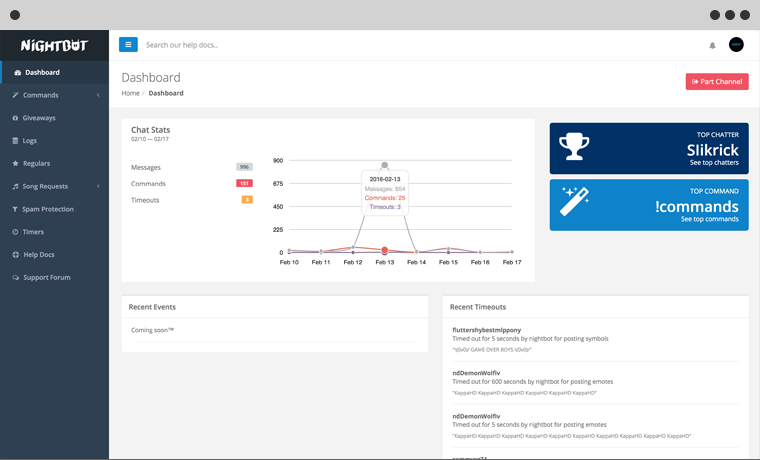Click the Messages count badge 996
This screenshot has height=460, width=760.
coord(244,167)
